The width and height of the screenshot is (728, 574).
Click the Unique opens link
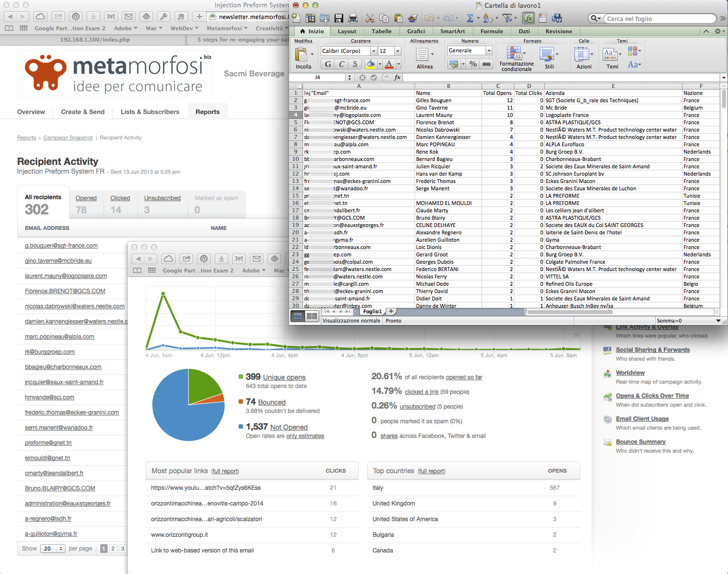[284, 377]
